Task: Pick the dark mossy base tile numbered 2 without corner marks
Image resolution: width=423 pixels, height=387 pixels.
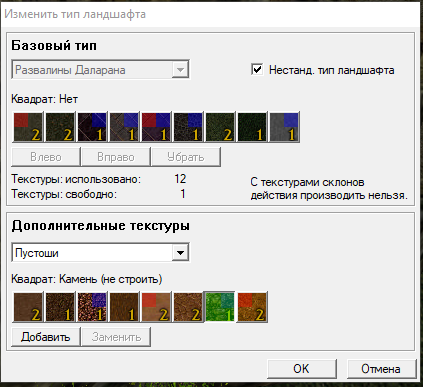Action: coord(60,127)
